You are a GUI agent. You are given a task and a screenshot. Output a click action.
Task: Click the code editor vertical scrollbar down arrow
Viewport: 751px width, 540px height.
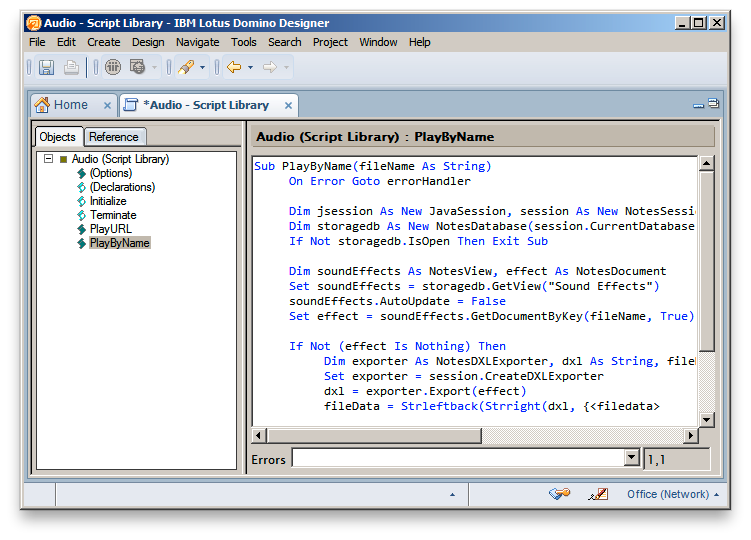706,420
